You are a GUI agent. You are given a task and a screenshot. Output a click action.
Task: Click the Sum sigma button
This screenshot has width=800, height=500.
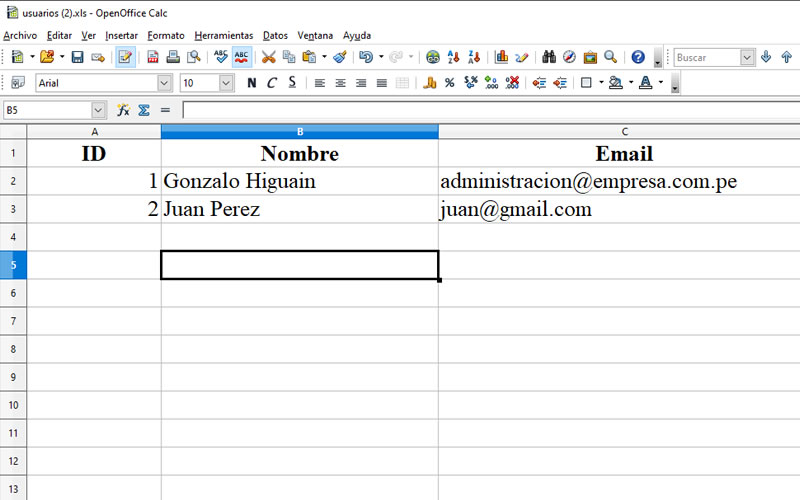(144, 110)
